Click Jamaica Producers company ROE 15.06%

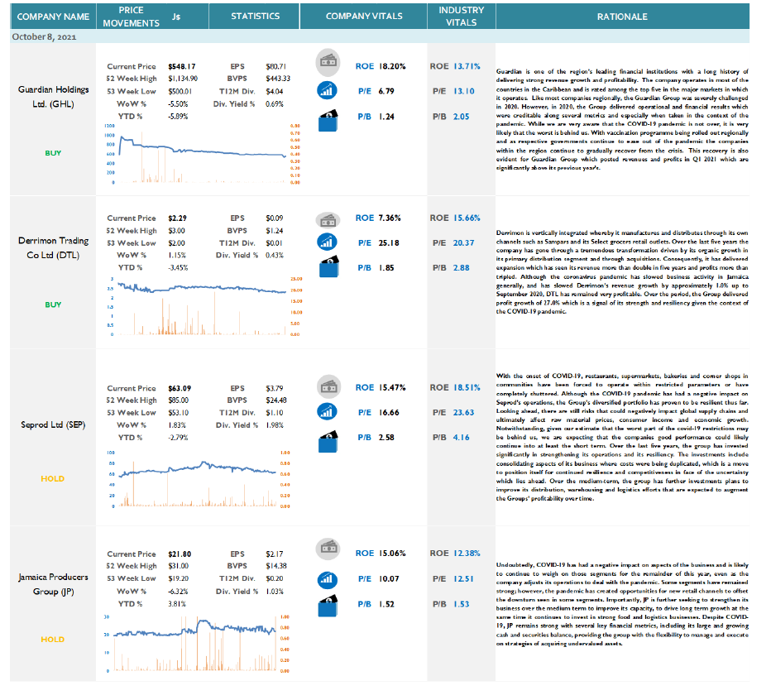coord(392,554)
